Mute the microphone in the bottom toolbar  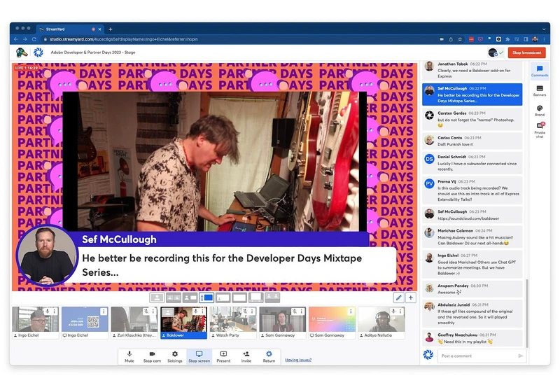(129, 357)
